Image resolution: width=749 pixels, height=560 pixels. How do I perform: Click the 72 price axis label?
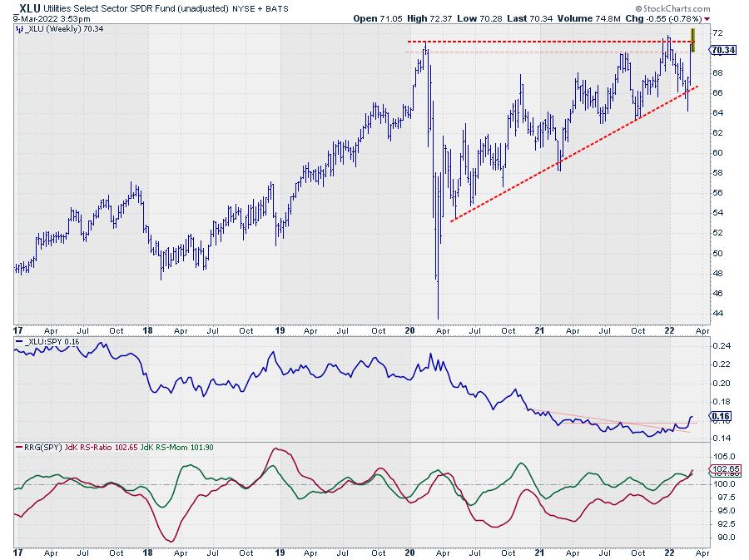point(717,33)
